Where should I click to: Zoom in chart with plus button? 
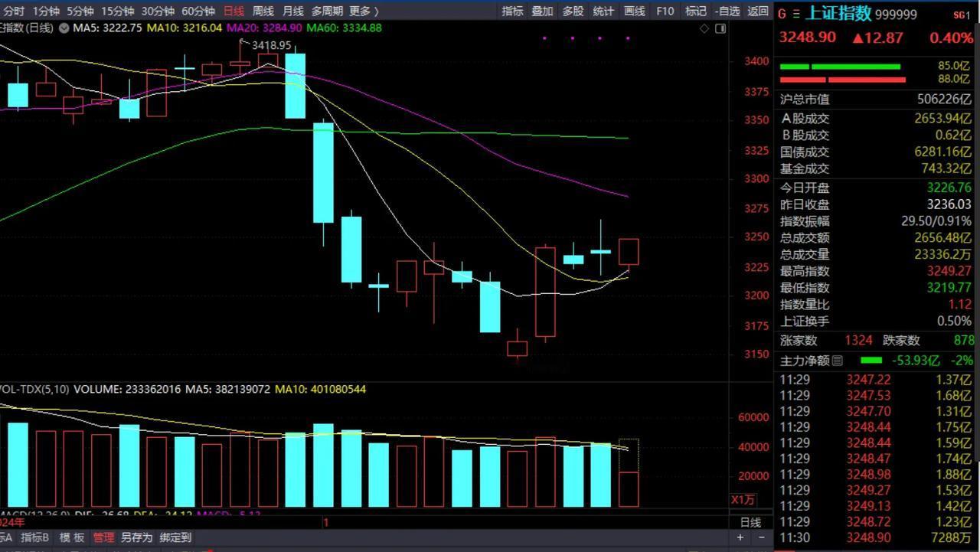[x=740, y=537]
